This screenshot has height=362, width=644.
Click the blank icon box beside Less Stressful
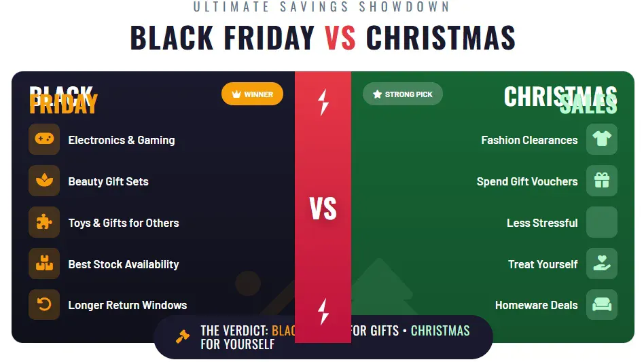point(601,222)
